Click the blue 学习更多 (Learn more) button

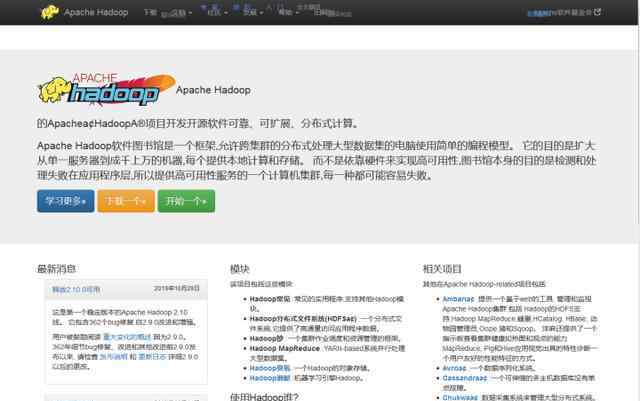(x=65, y=201)
